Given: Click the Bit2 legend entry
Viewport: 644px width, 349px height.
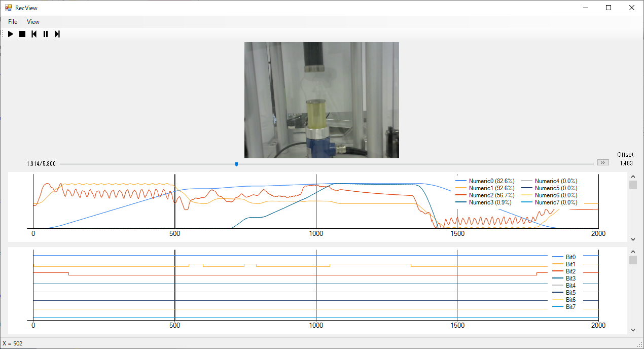Looking at the screenshot, I should 570,271.
